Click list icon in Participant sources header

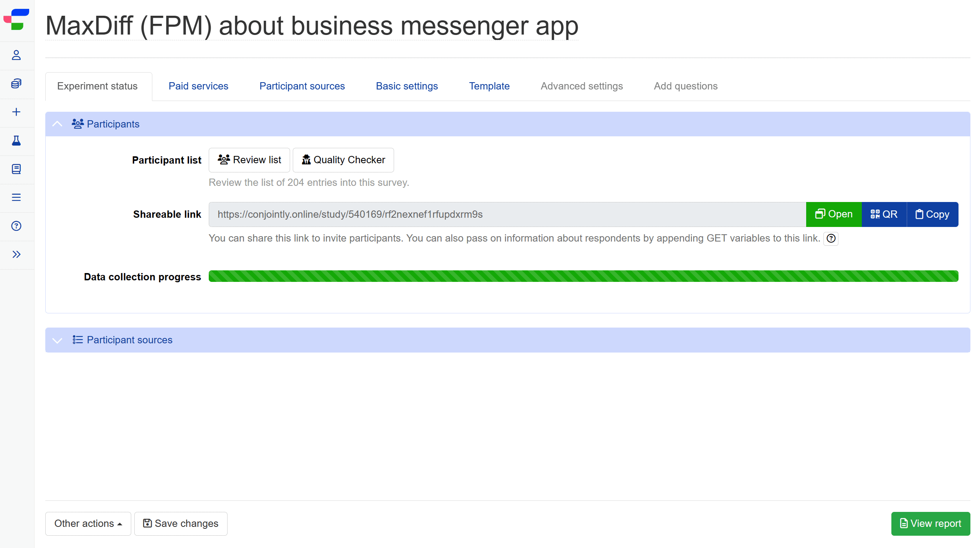tap(78, 340)
